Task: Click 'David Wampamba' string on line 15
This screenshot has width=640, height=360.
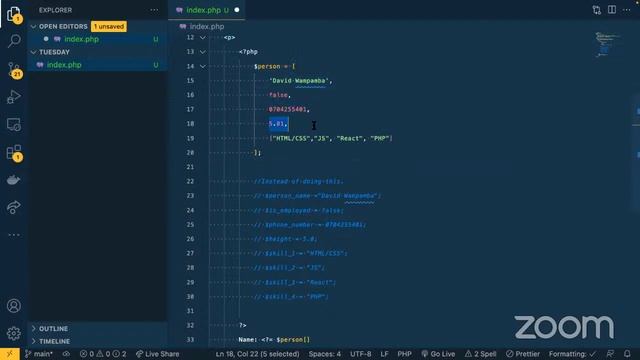Action: pyautogui.click(x=300, y=81)
